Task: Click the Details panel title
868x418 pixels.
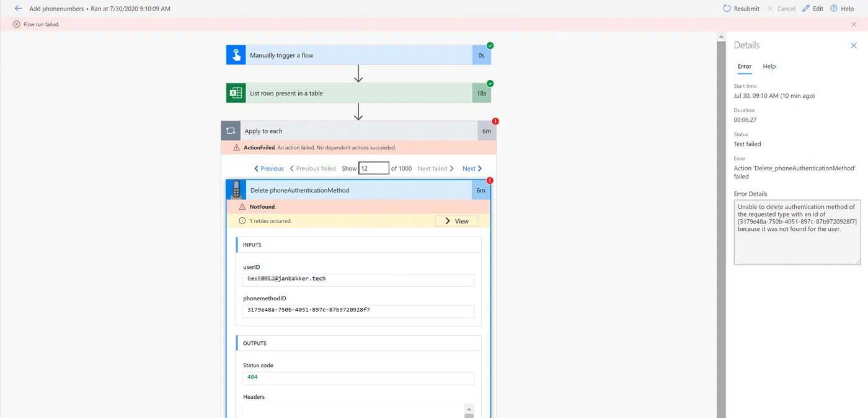Action: (746, 45)
